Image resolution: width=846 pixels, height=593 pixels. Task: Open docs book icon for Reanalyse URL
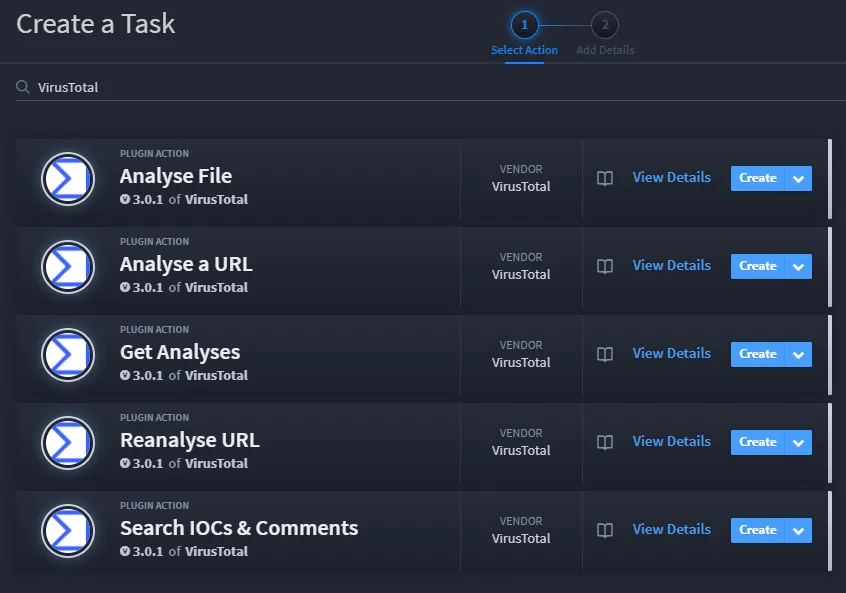click(x=605, y=442)
